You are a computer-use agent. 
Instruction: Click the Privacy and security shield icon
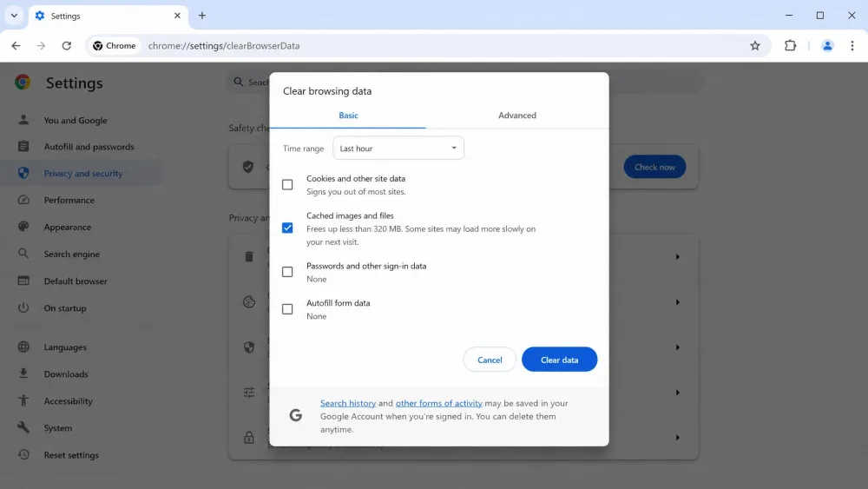click(x=23, y=173)
